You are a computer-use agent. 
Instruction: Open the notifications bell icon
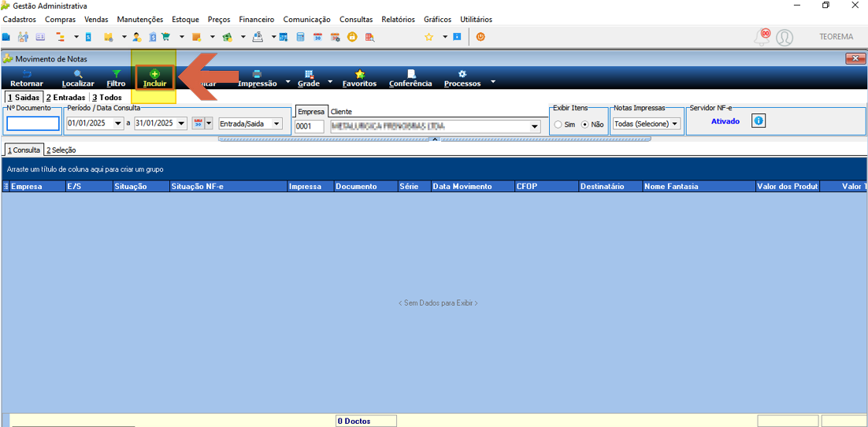[762, 37]
